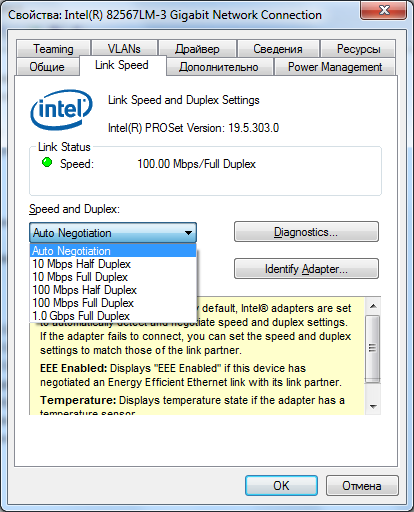
Task: Click the help text scroll down arrow
Action: pyautogui.click(x=373, y=406)
